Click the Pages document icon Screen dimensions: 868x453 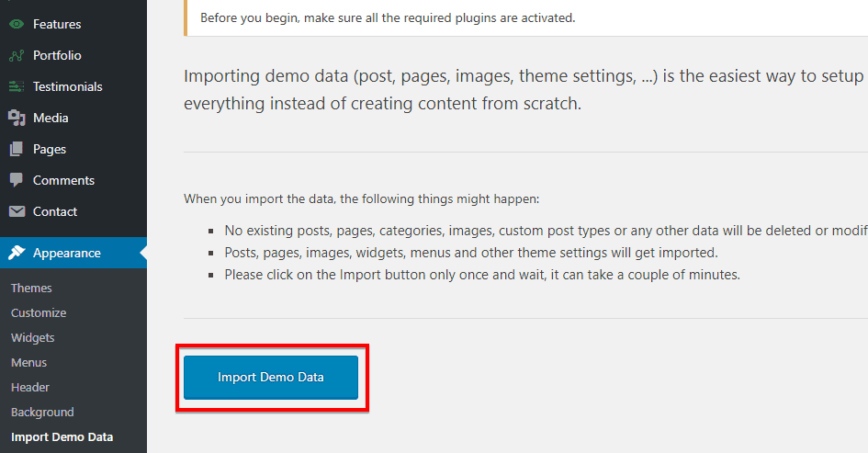[17, 149]
